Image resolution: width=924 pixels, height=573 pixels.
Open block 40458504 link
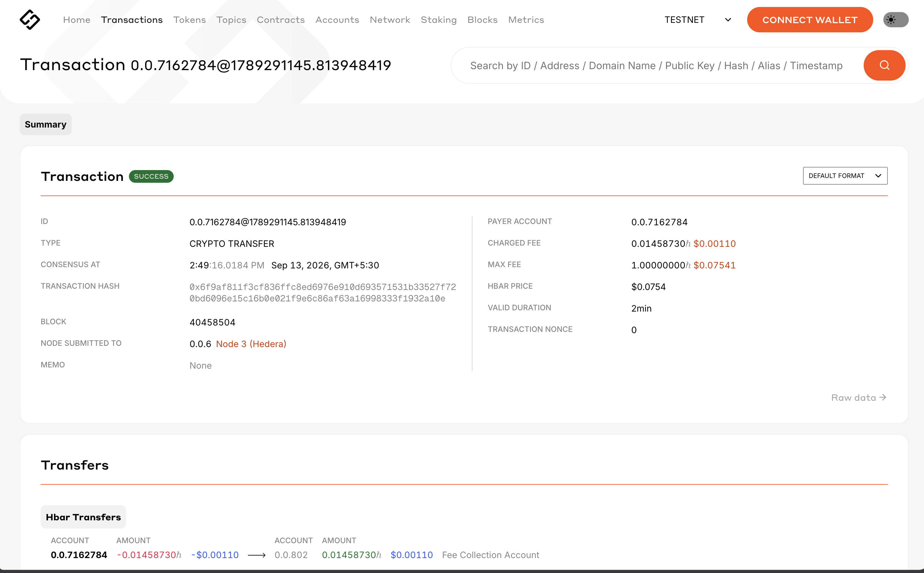(212, 322)
